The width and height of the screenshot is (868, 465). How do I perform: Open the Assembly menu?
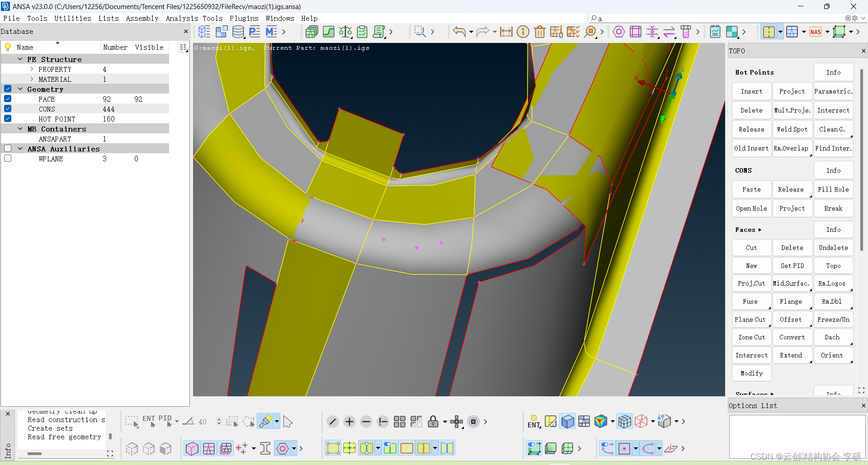point(142,19)
